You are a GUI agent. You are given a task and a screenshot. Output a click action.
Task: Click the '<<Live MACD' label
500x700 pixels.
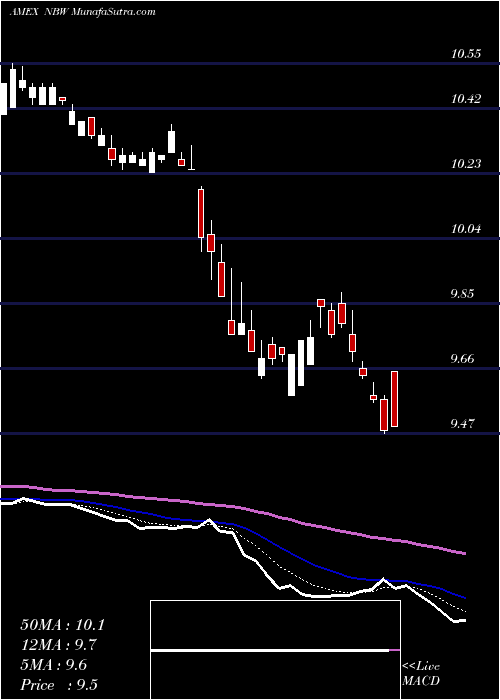[421, 674]
